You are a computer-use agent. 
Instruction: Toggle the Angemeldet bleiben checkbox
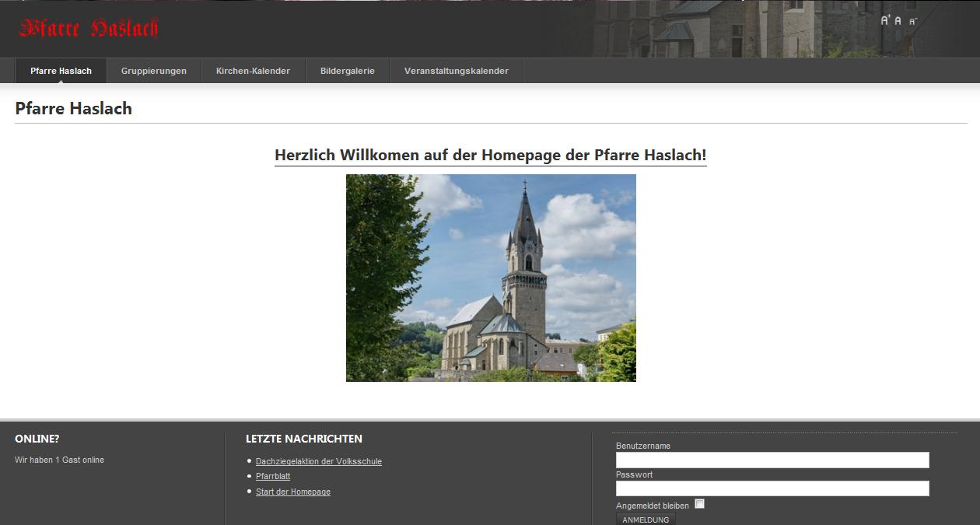coord(699,504)
